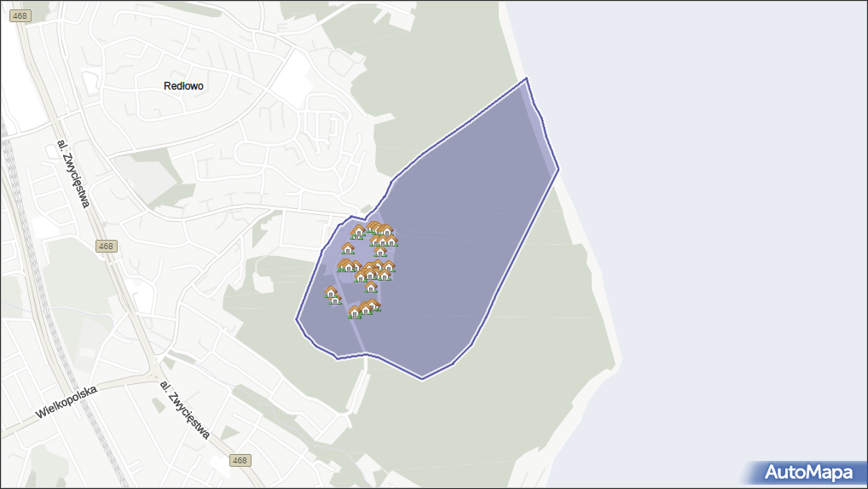This screenshot has width=868, height=489.
Task: Select the isolated house icon left of the top cluster
Action: (x=347, y=248)
